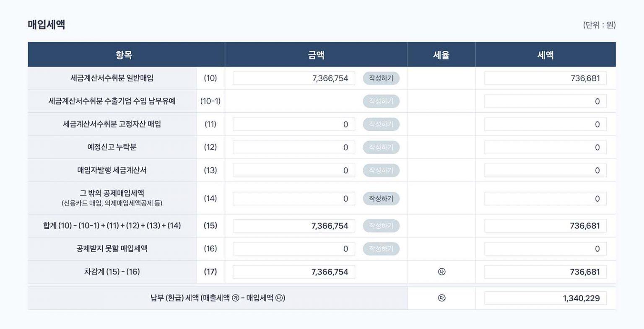Click 납부(환급) 세액 field showing 1,340,229

point(545,298)
